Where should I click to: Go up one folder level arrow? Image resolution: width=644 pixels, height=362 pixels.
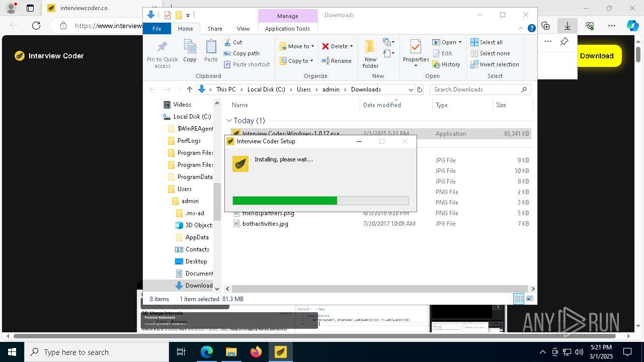point(189,89)
